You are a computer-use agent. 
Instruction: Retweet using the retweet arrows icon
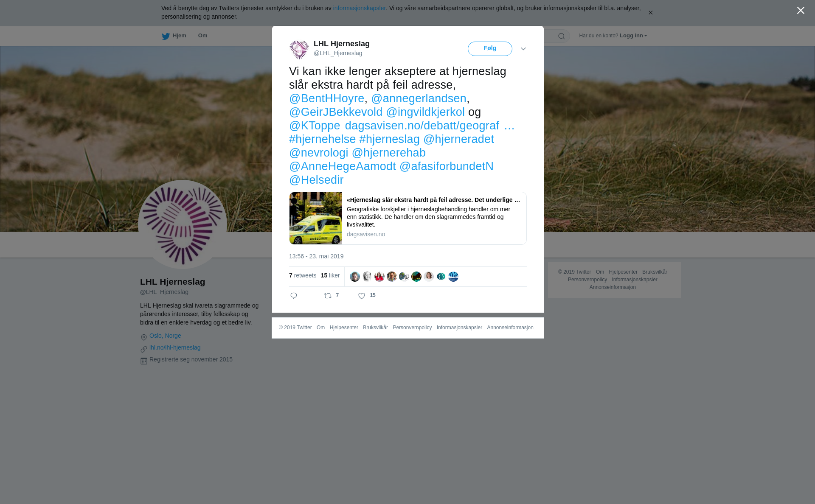click(328, 296)
